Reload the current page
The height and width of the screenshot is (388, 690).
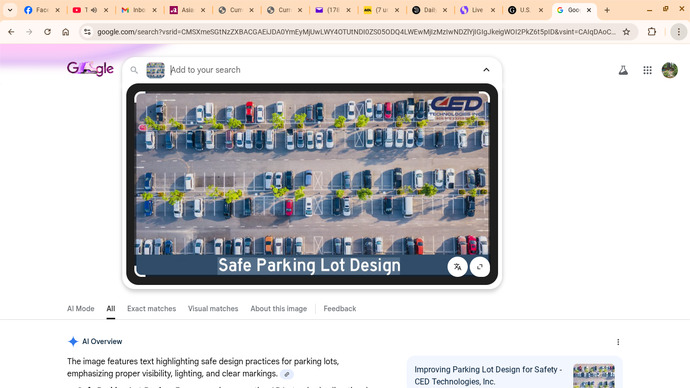pos(47,32)
